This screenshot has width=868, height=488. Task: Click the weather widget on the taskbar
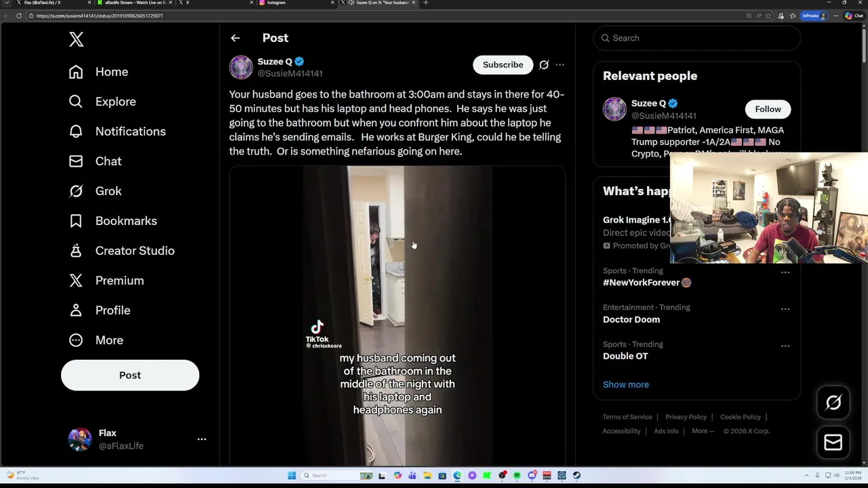pos(23,476)
